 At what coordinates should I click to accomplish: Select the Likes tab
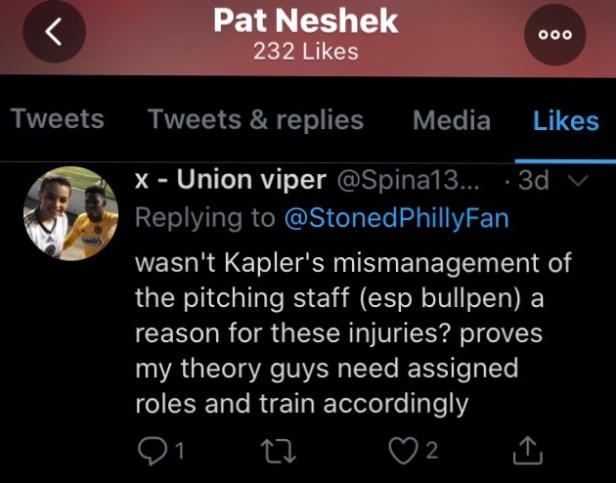coord(566,120)
